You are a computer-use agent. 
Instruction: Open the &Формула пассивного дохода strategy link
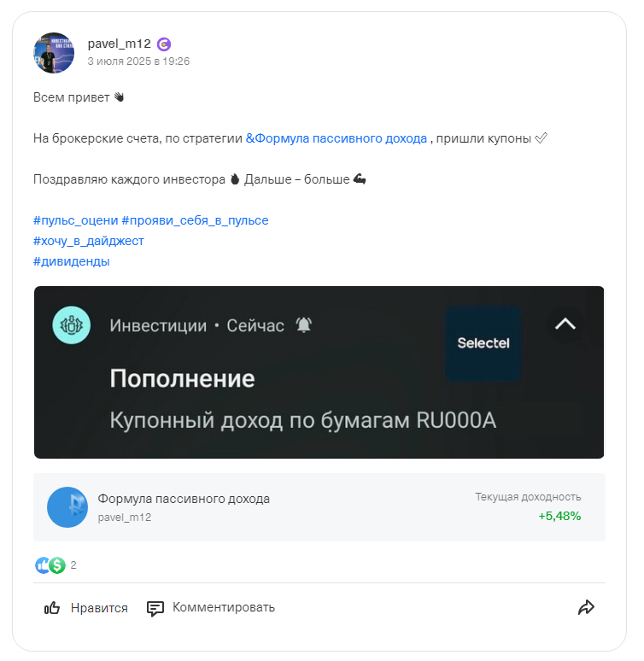click(x=337, y=138)
